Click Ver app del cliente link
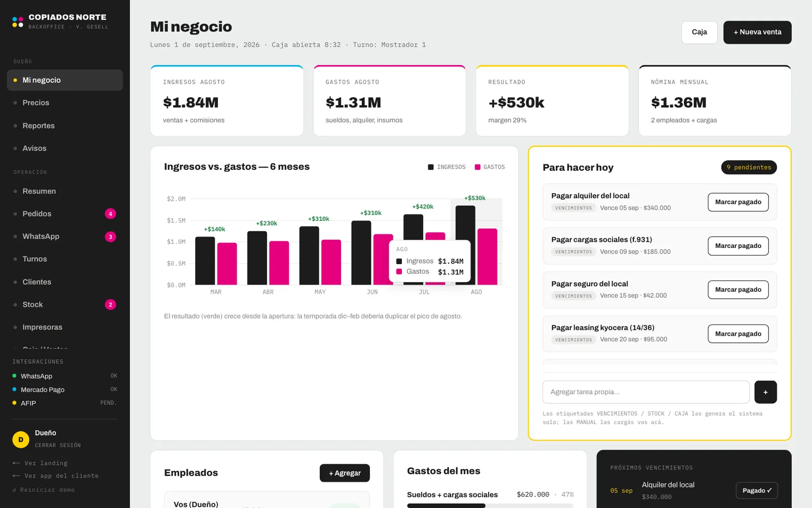 [x=56, y=476]
